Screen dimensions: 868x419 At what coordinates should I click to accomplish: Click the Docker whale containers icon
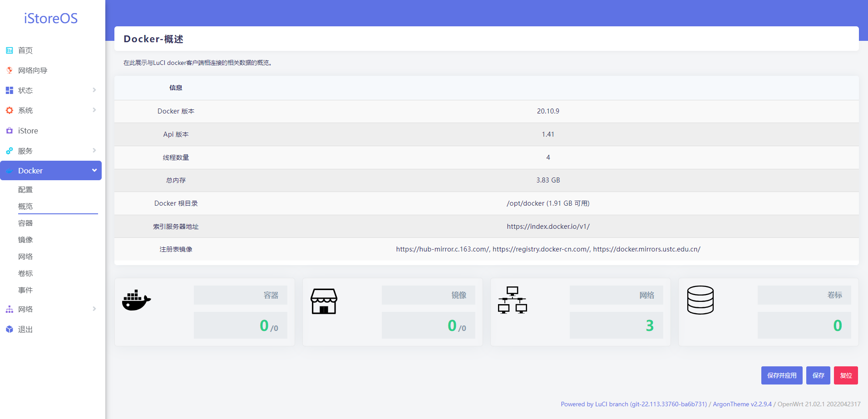click(136, 300)
